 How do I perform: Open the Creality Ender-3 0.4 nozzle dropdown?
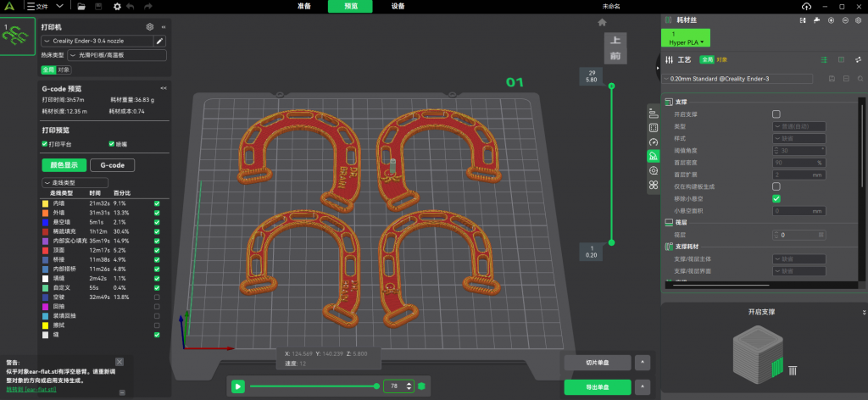point(97,41)
